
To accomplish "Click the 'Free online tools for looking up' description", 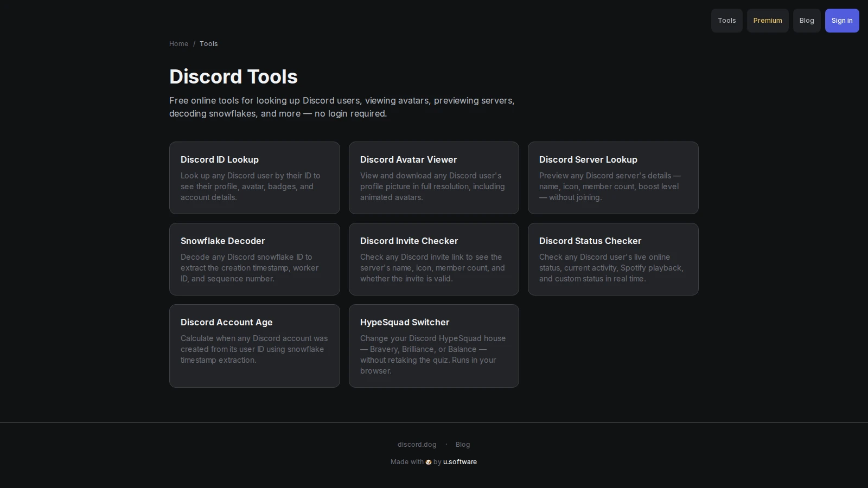I will [x=342, y=107].
